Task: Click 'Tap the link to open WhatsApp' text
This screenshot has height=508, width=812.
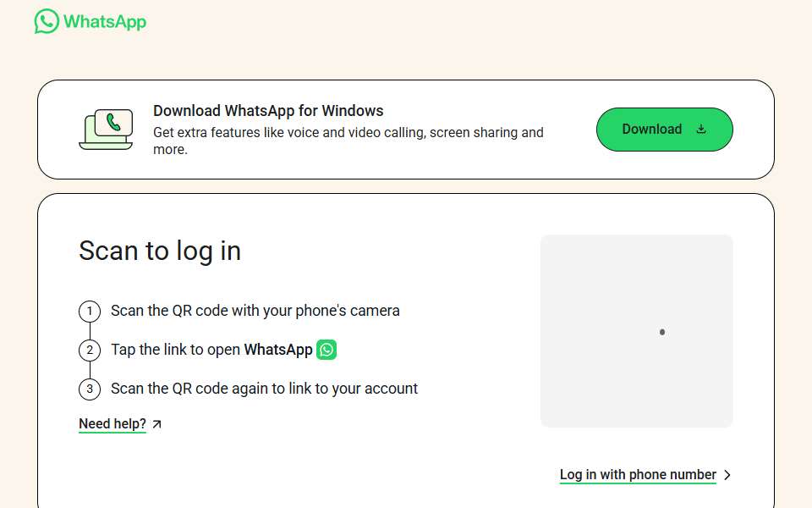Action: tap(211, 350)
